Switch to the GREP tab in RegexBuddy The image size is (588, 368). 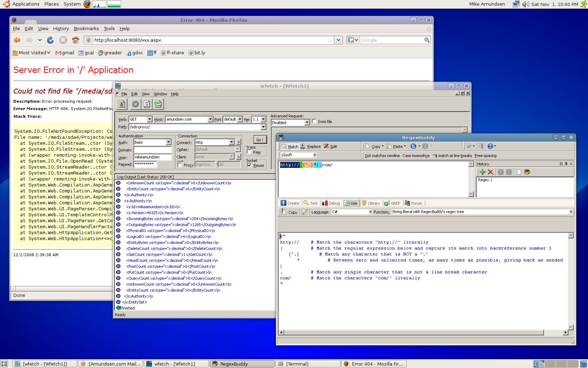coord(392,203)
